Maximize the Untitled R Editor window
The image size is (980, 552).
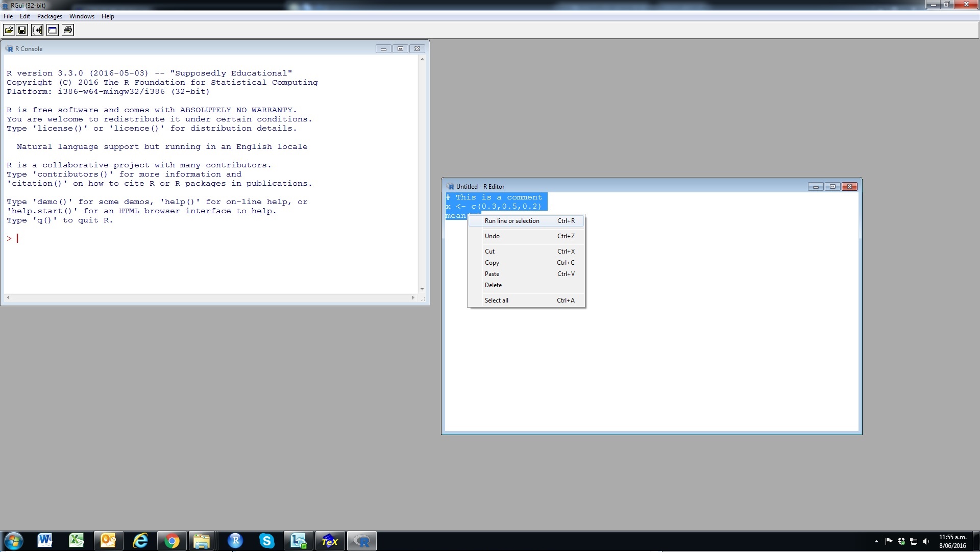pos(832,187)
